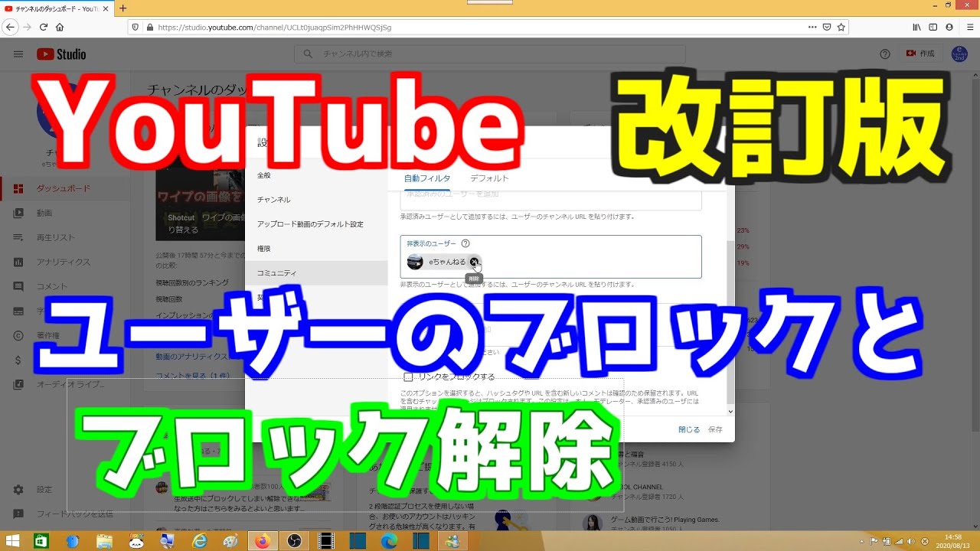
Task: Click the チャンネル内で検索 search field
Action: pos(490,54)
